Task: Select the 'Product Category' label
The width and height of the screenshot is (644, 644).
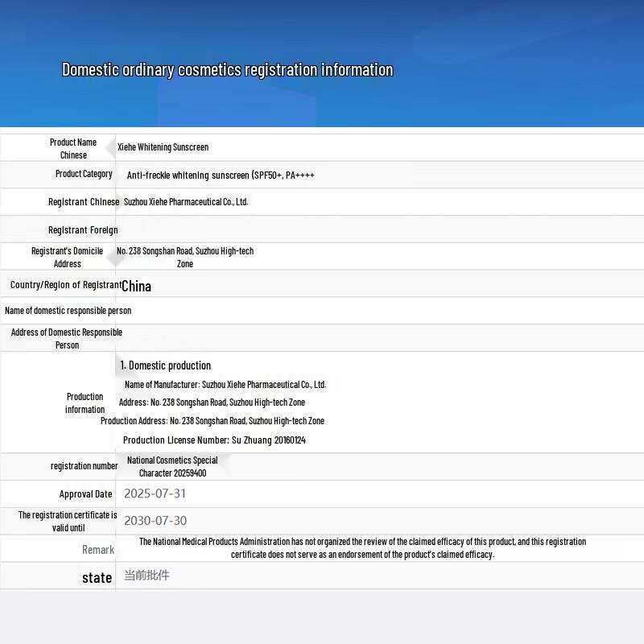Action: tap(84, 174)
